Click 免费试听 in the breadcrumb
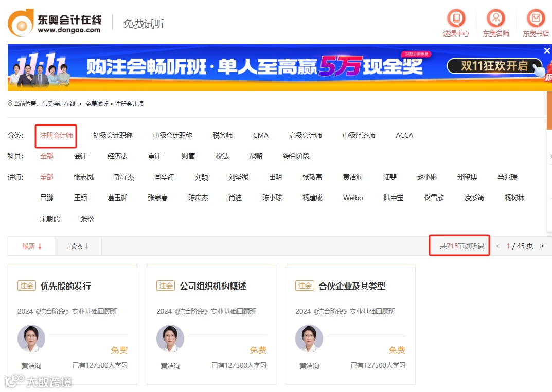552x392 pixels. 97,104
